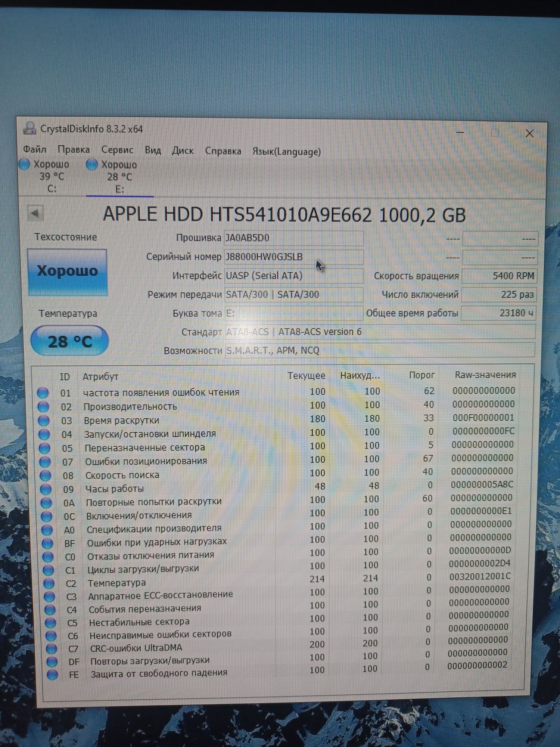Click raw value 00320012001C
The height and width of the screenshot is (747, 560).
click(480, 576)
